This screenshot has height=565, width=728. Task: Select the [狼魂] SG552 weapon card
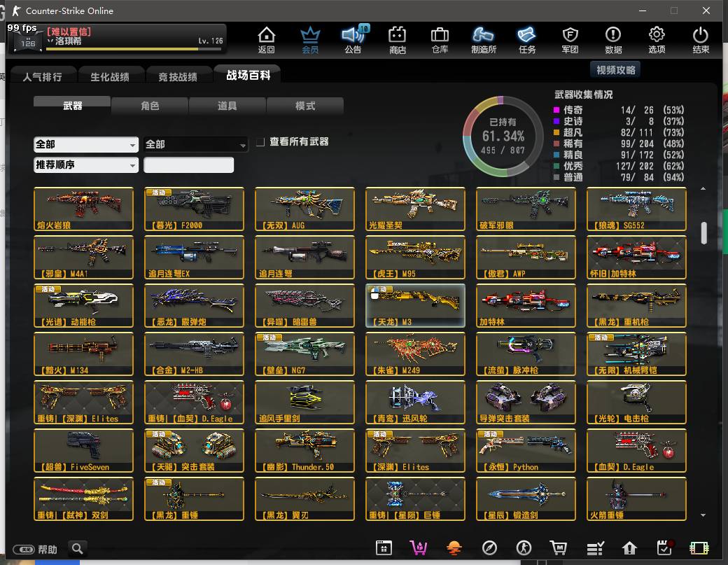[636, 209]
